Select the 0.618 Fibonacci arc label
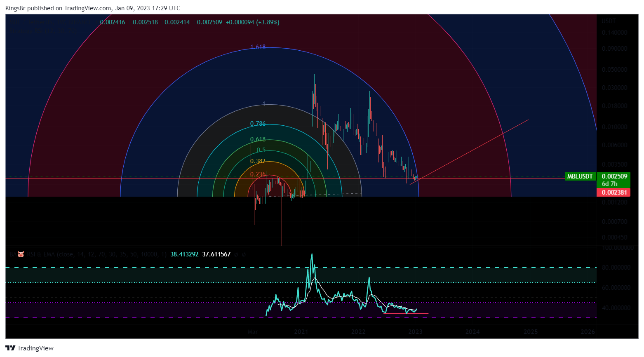 258,139
